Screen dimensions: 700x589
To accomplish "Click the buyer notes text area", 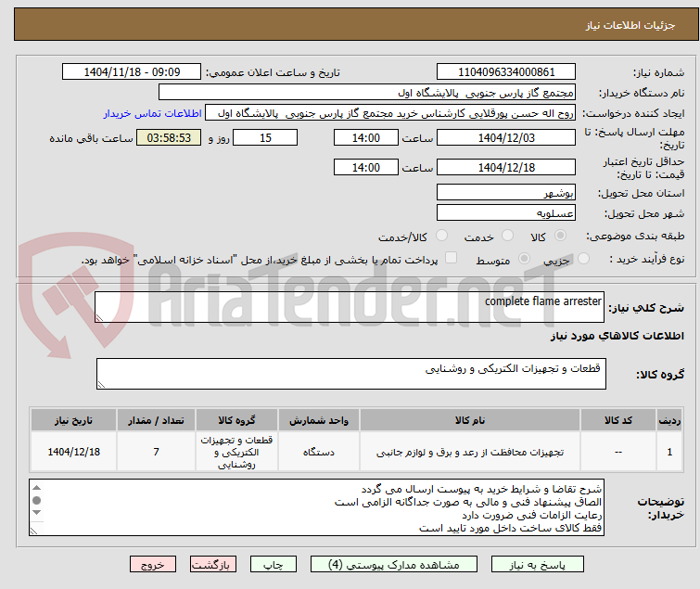I will coord(316,507).
